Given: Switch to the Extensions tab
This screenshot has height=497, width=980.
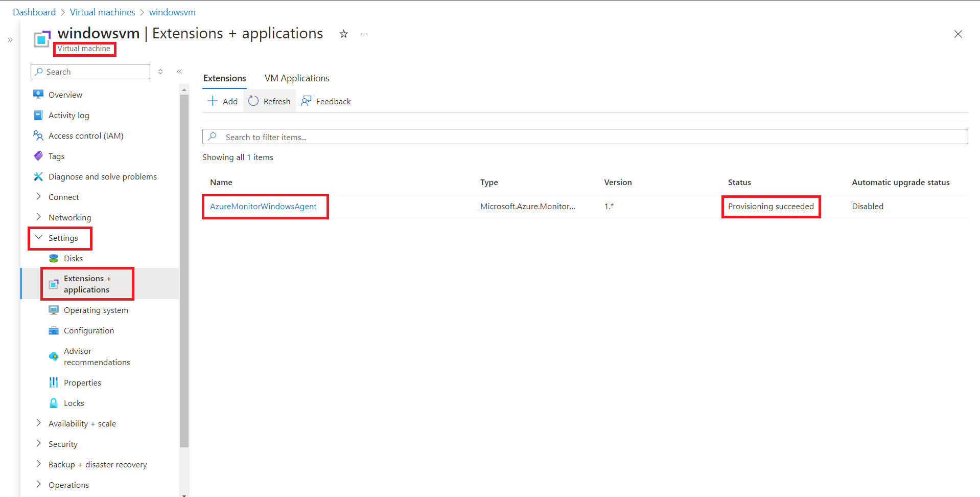Looking at the screenshot, I should pos(225,78).
